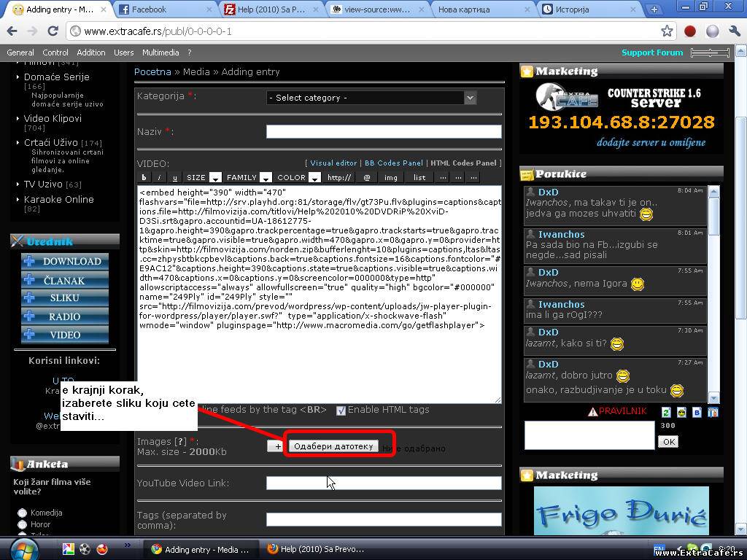This screenshot has width=747, height=560.
Task: Open the Multimedia menu in the admin bar
Action: [x=160, y=52]
